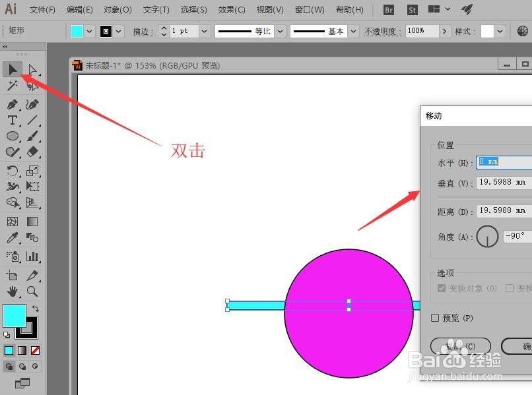
Task: Activate the Pen tool in the toolbar
Action: (x=12, y=103)
